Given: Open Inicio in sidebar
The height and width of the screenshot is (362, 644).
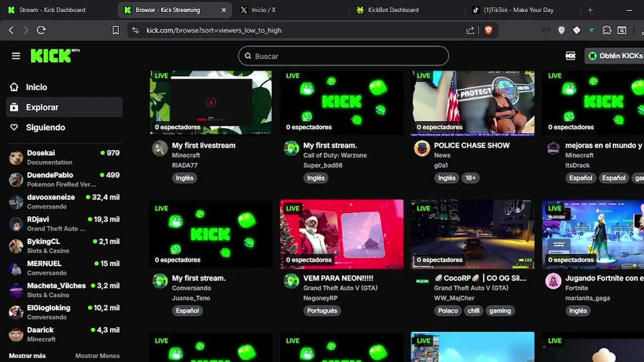Looking at the screenshot, I should [64, 87].
